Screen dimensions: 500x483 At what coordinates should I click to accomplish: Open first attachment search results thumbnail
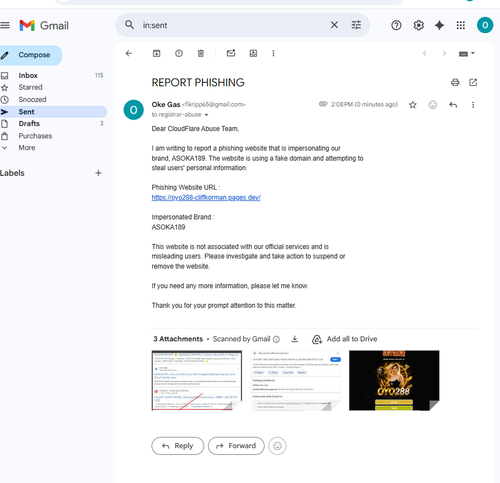197,380
